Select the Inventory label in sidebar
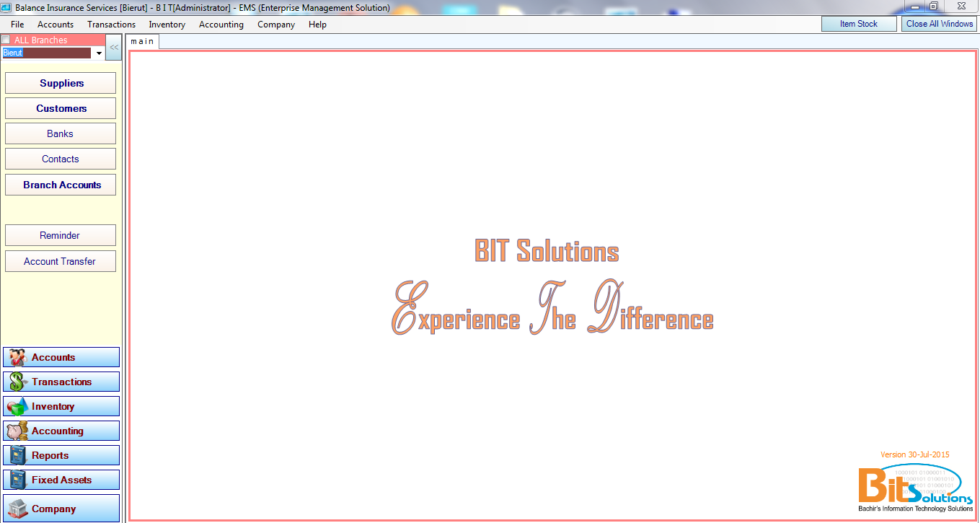The image size is (980, 523). tap(53, 406)
